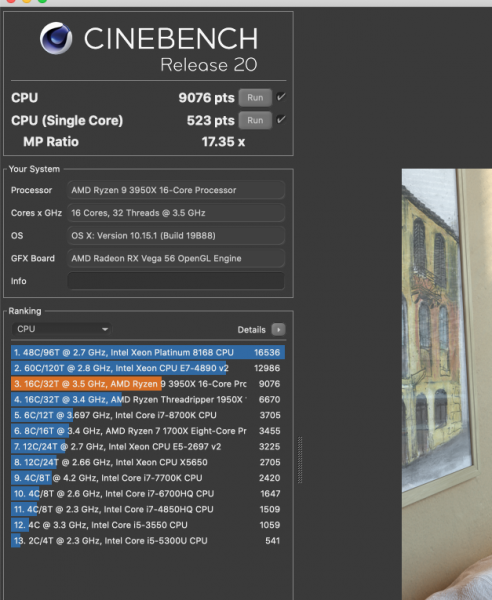Select ranking entry Core i7-4850HQ
This screenshot has width=492, height=600.
pyautogui.click(x=148, y=509)
